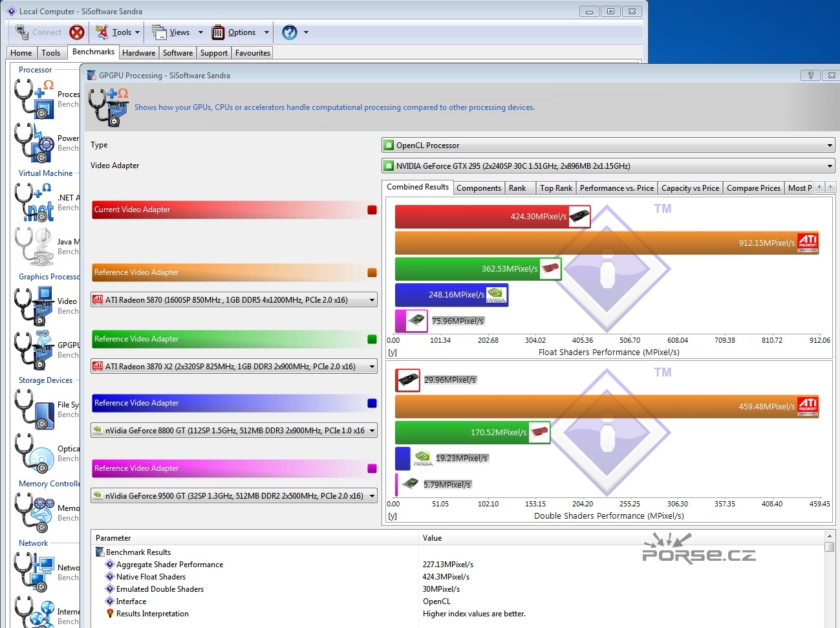Click the Value column header
This screenshot has width=840, height=628.
(621, 538)
